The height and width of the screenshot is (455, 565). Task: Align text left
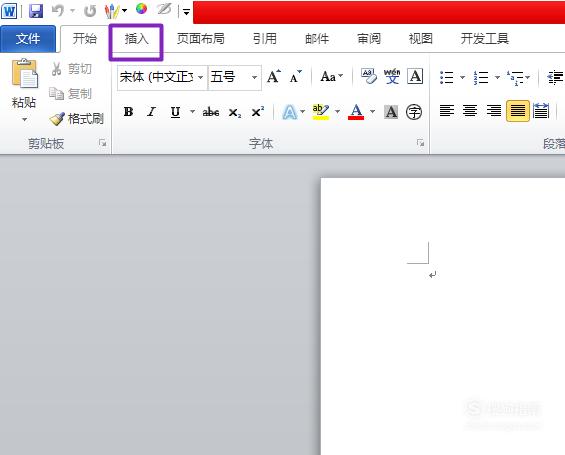click(447, 111)
